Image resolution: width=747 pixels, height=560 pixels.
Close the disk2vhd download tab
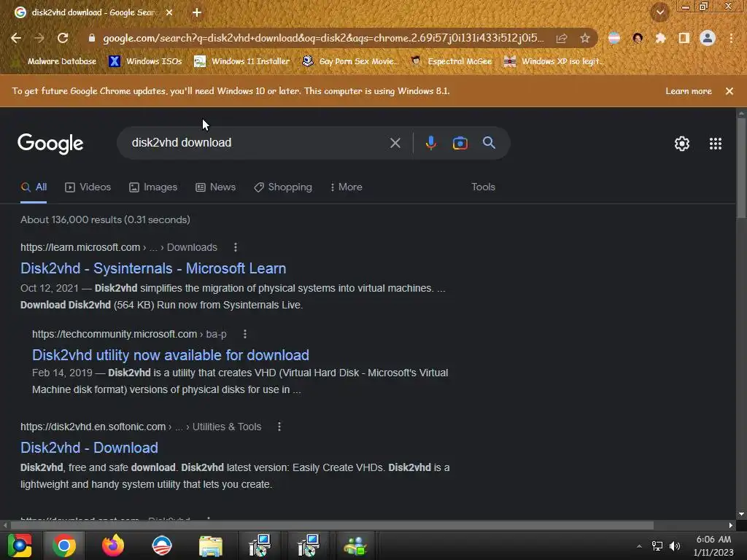coord(169,12)
